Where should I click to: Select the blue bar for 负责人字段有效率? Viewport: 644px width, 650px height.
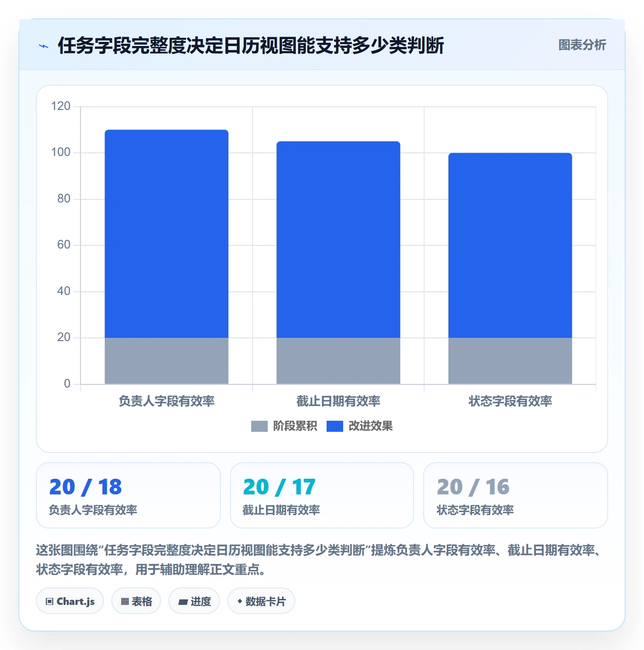click(167, 234)
